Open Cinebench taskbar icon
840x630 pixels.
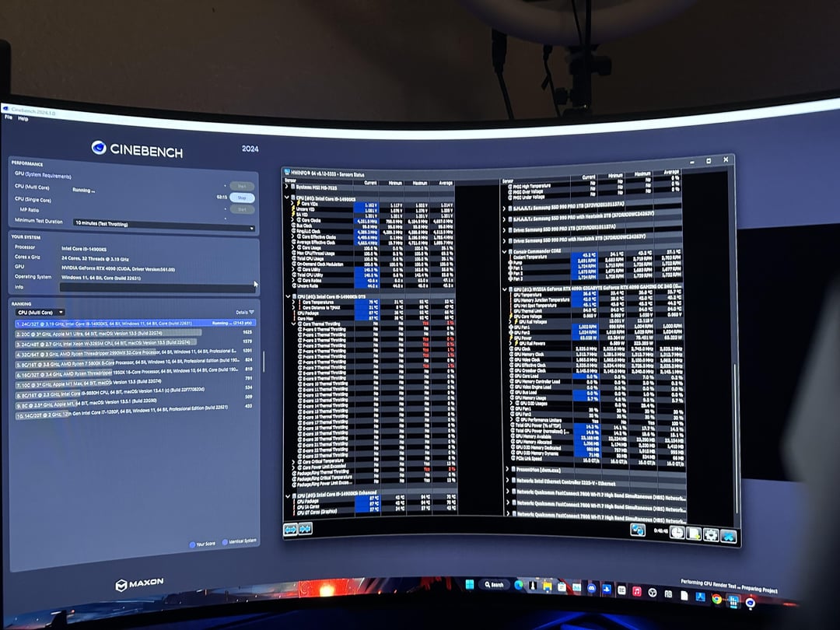click(x=750, y=604)
